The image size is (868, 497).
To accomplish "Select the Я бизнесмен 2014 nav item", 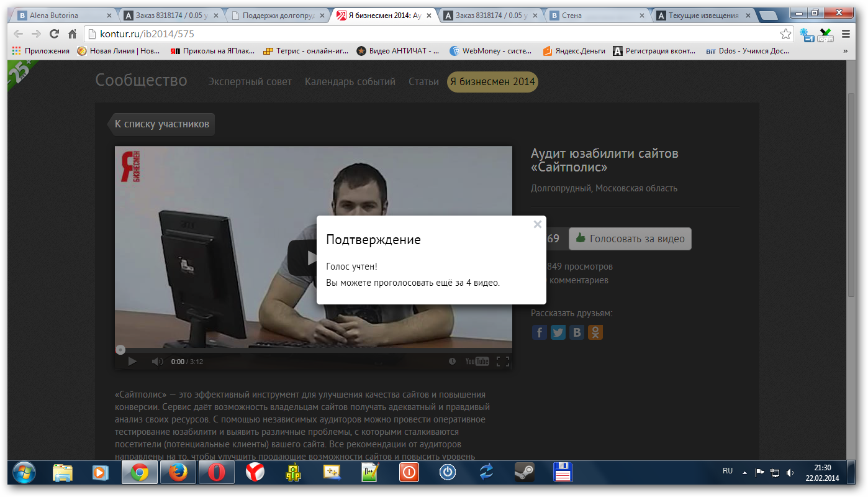I will tap(492, 81).
